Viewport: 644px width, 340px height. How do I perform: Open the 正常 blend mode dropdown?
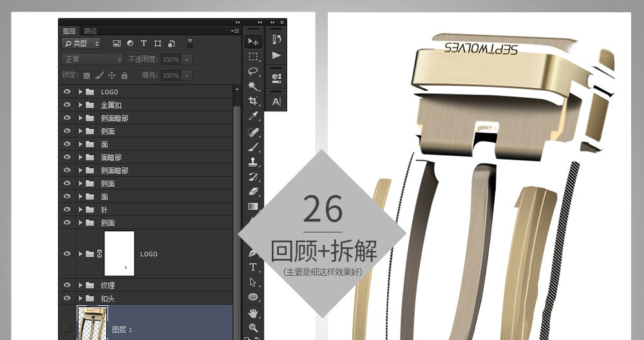click(92, 59)
